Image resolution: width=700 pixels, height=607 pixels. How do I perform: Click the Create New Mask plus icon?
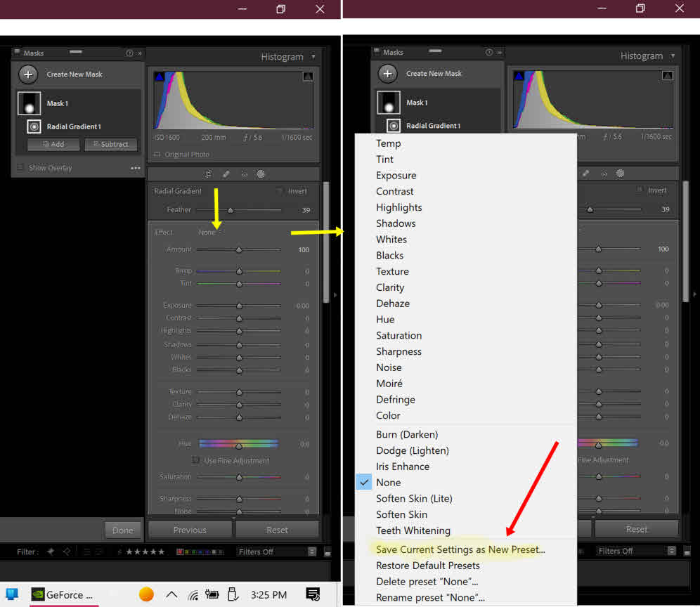point(28,74)
